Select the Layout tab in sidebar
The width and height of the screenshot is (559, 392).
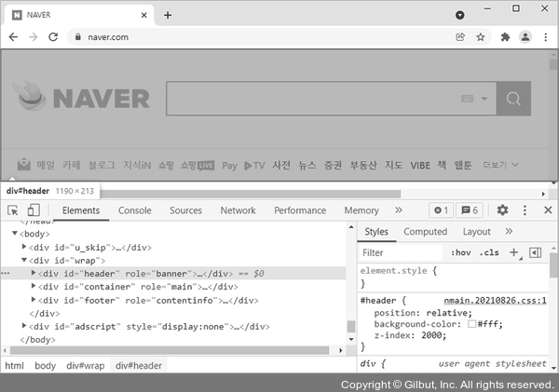(477, 232)
